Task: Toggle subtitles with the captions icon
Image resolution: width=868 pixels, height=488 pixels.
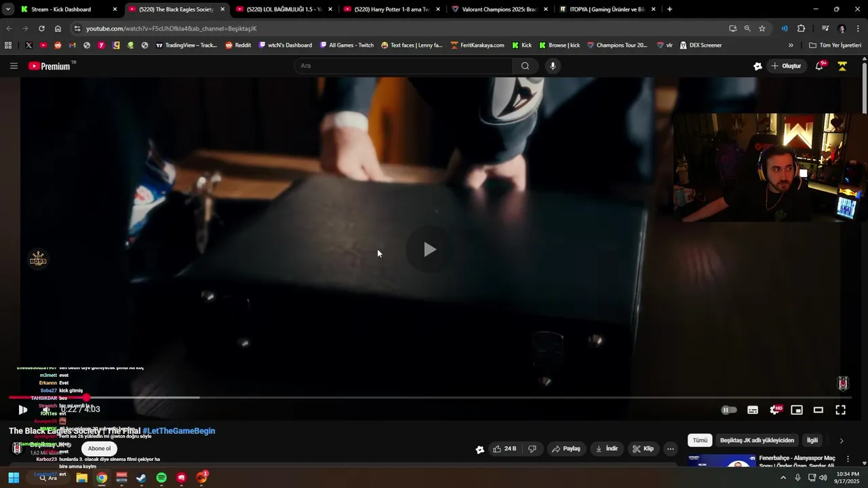Action: pyautogui.click(x=753, y=409)
